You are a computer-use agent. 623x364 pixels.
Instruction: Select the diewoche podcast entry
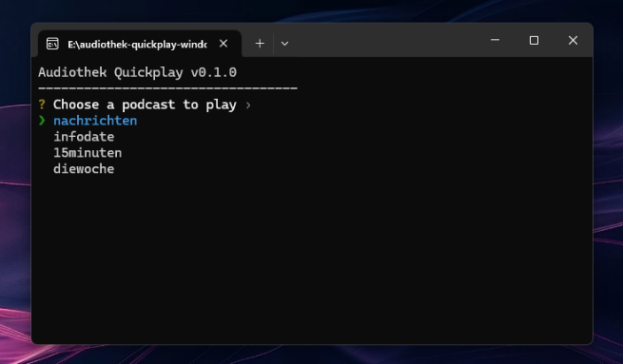[84, 169]
